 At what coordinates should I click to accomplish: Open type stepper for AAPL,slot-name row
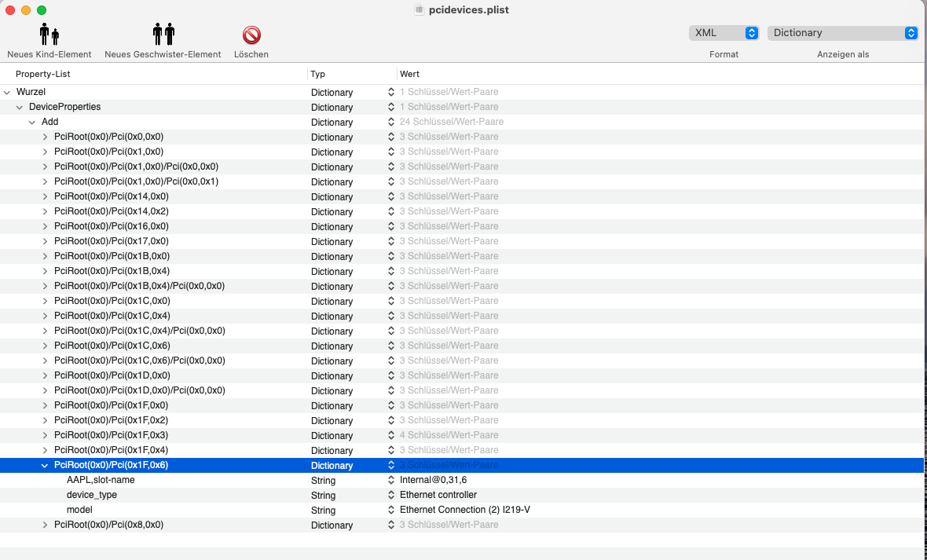(x=390, y=480)
